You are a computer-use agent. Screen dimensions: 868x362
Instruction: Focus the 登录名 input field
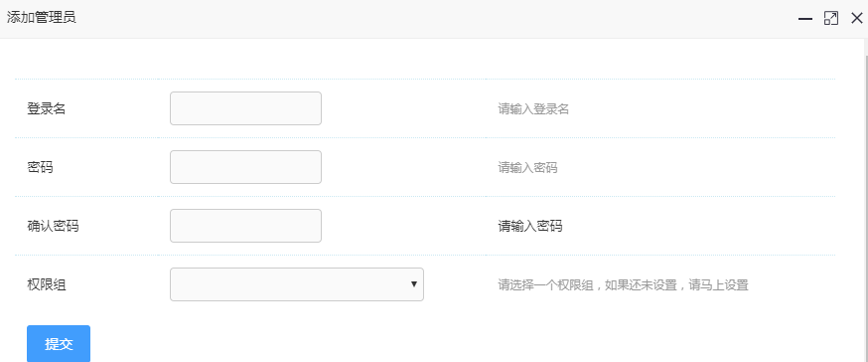[x=245, y=108]
